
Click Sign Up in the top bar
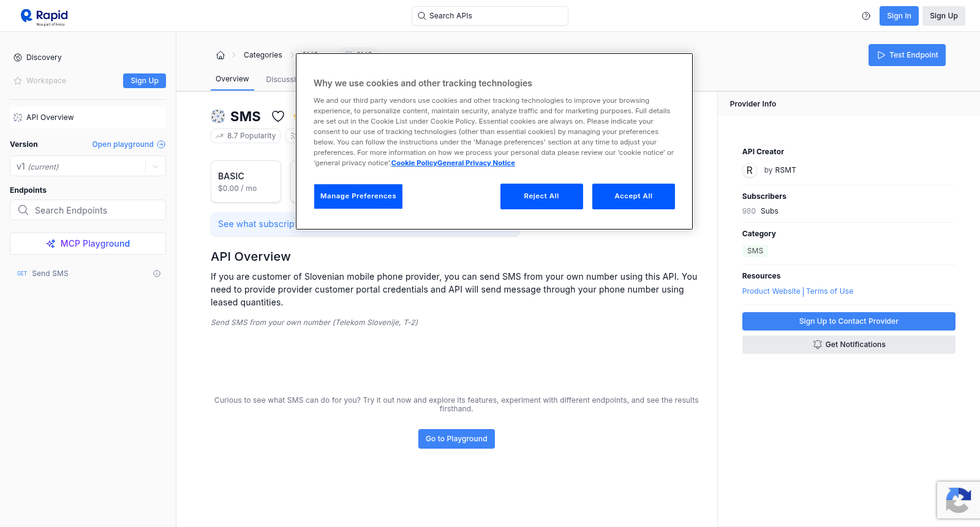(944, 16)
